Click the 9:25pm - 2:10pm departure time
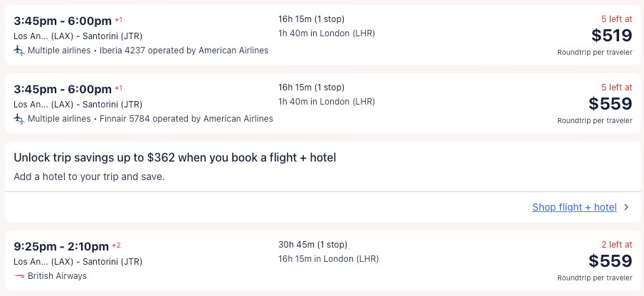The height and width of the screenshot is (296, 644). click(x=61, y=247)
